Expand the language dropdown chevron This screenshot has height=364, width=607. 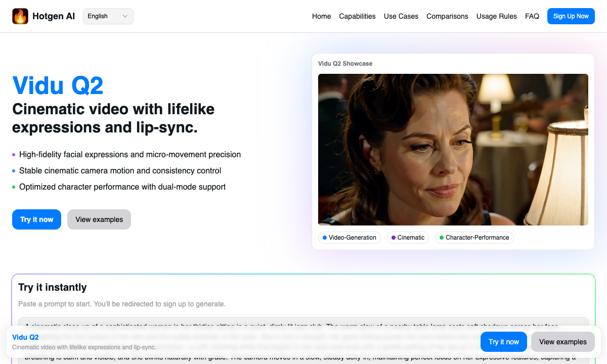click(x=124, y=16)
